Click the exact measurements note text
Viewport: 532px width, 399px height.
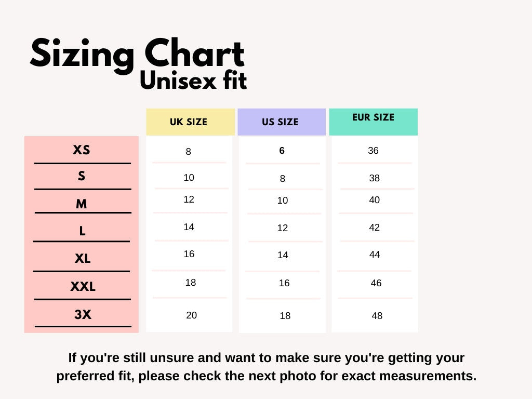click(266, 367)
